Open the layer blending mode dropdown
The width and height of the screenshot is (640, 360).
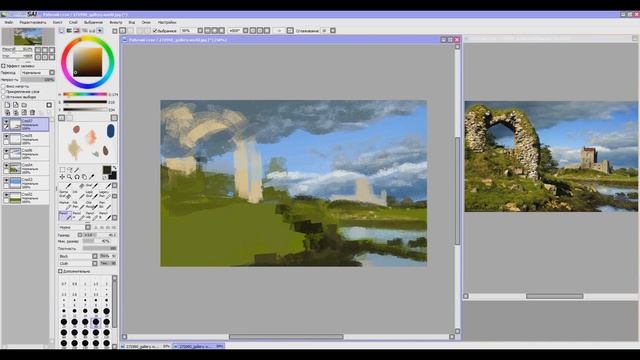52,73
